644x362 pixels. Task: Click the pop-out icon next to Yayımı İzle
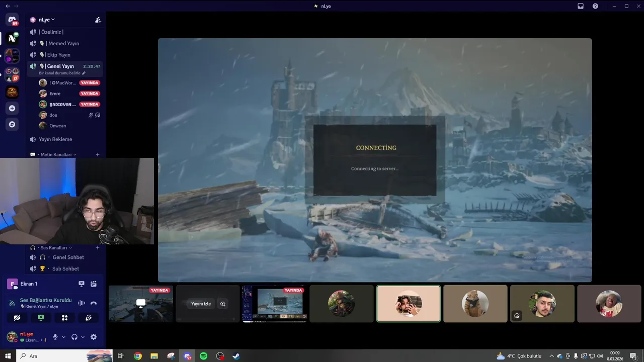coord(223,304)
